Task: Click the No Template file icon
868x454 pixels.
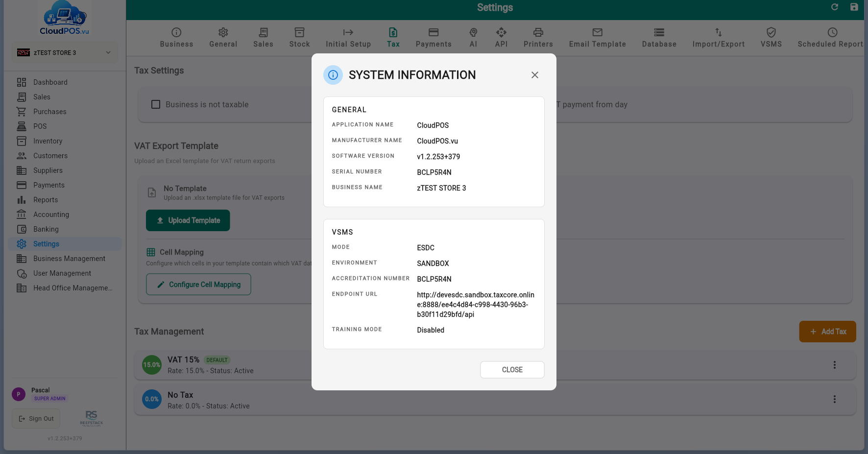Action: pyautogui.click(x=152, y=193)
